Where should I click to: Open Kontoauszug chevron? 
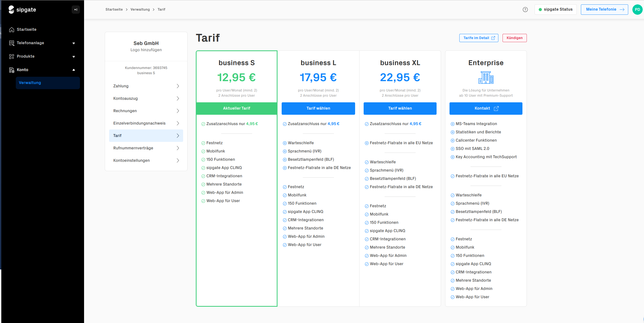[x=178, y=98]
